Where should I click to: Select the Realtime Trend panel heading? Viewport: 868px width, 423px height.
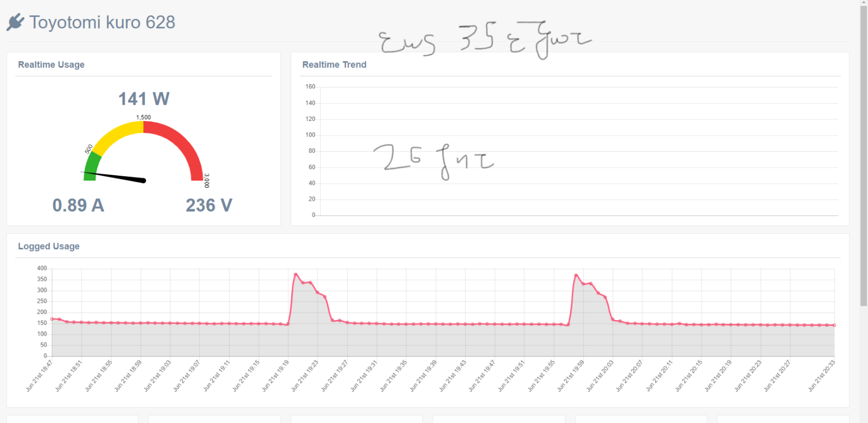point(334,65)
